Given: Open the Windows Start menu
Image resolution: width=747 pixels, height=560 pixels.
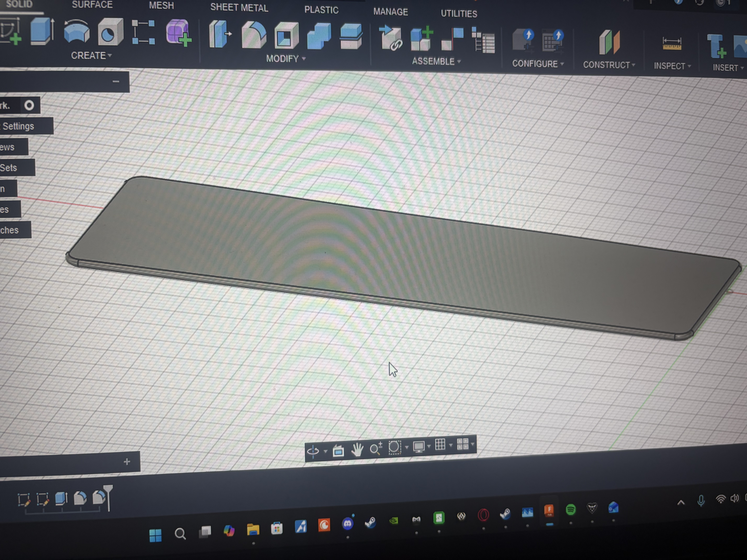Looking at the screenshot, I should coord(155,535).
